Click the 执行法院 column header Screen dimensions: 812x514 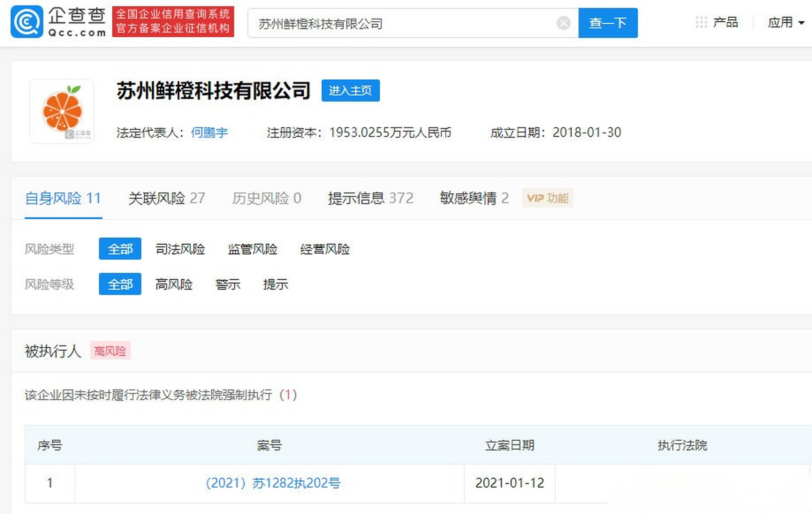pyautogui.click(x=682, y=445)
